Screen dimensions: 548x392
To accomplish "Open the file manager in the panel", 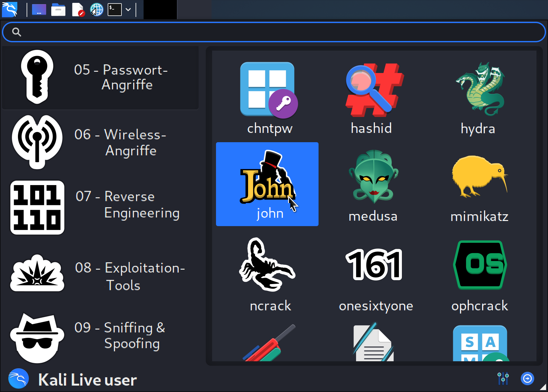I will [x=58, y=10].
